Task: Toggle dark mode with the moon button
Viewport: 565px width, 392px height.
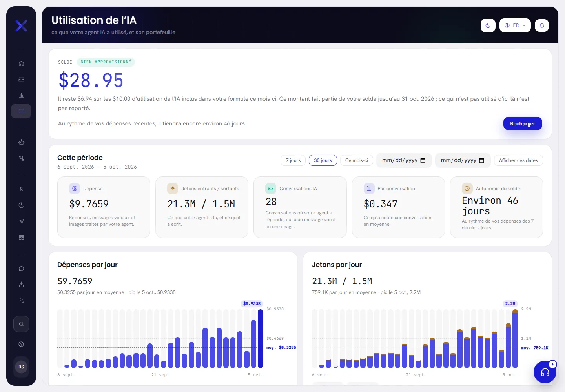Action: pyautogui.click(x=488, y=25)
